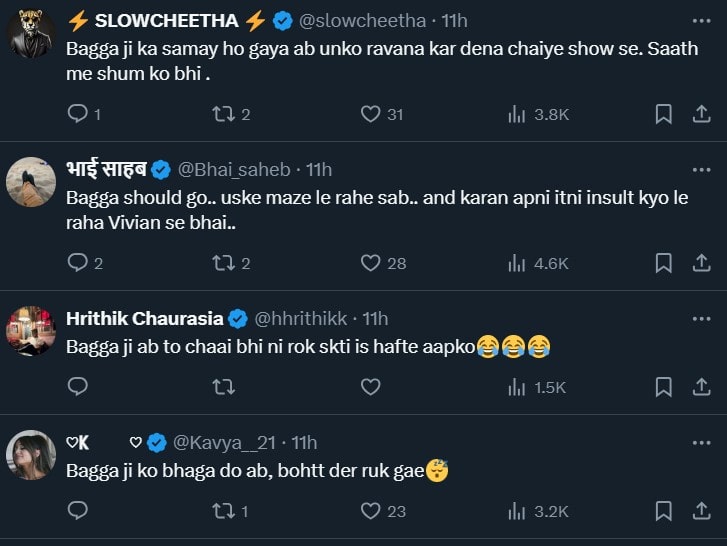
Task: Bookmark Hrithik Chaurasia's tweet
Action: pyautogui.click(x=663, y=386)
